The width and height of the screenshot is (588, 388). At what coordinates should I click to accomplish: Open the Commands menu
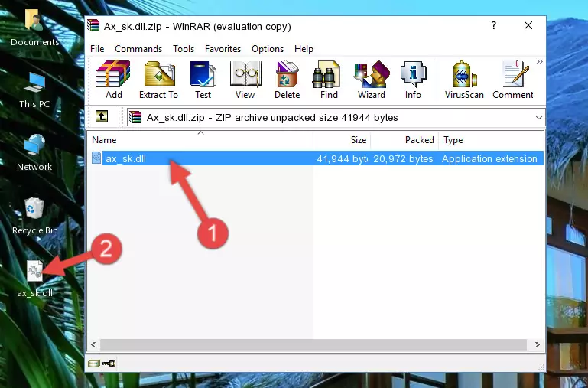pyautogui.click(x=138, y=49)
